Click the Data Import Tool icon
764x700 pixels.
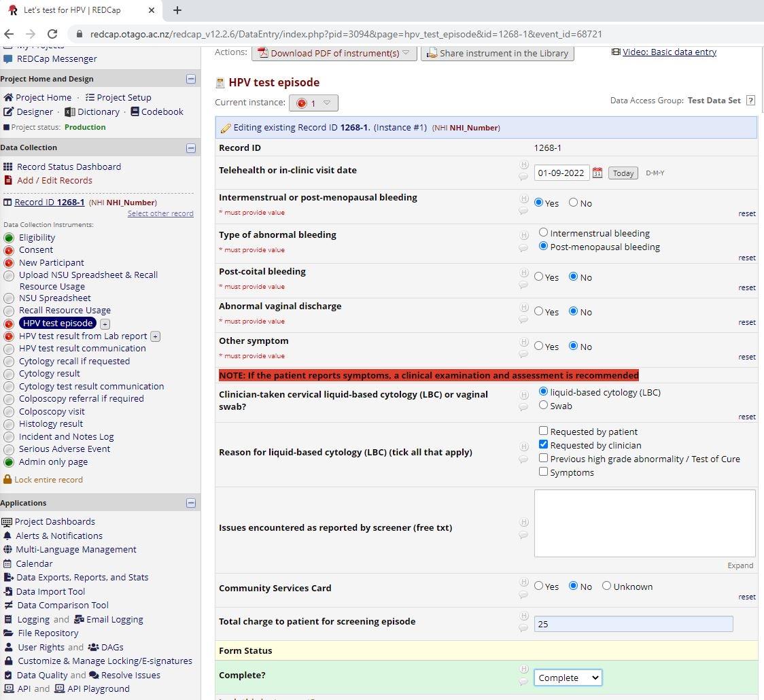click(7, 591)
